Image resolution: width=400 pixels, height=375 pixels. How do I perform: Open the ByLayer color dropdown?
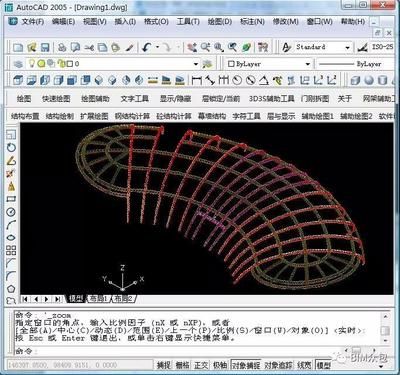pyautogui.click(x=308, y=64)
